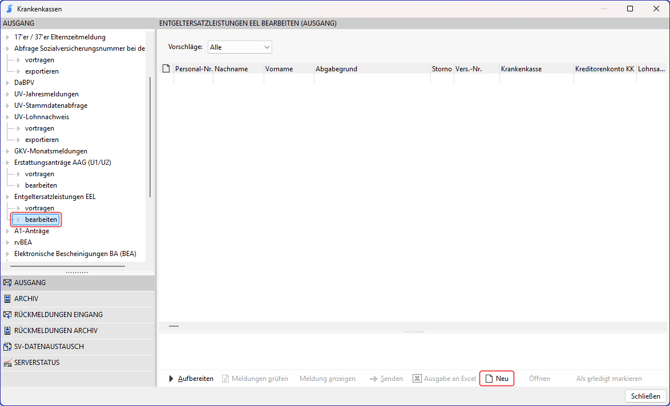Viewport: 670px width, 406px height.
Task: Click the RÜCKMELDUNGEN ARCHIV icon
Action: [8, 331]
